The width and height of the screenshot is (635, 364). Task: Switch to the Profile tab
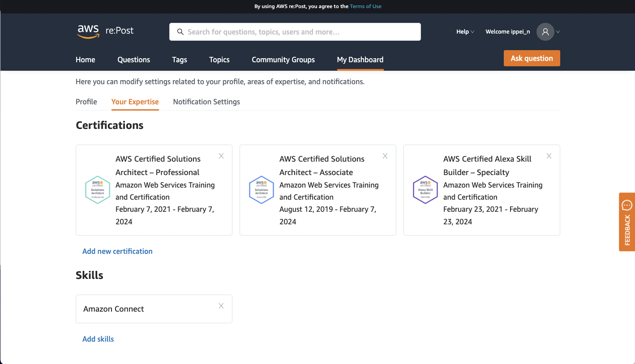pyautogui.click(x=86, y=102)
